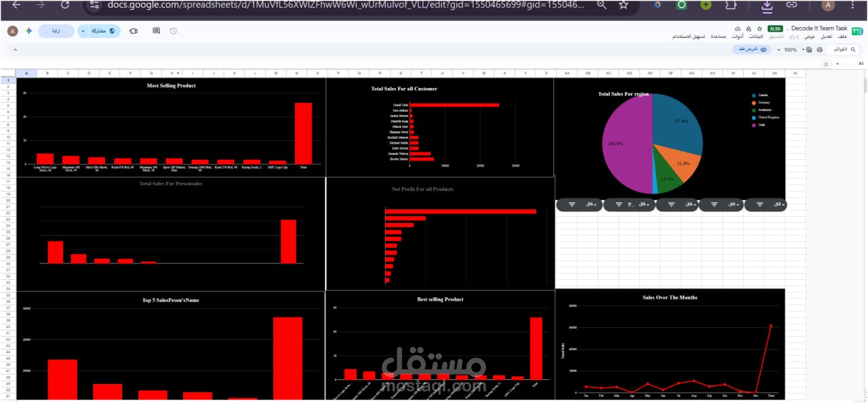
Task: Toggle the view-only eye button
Action: [x=753, y=49]
